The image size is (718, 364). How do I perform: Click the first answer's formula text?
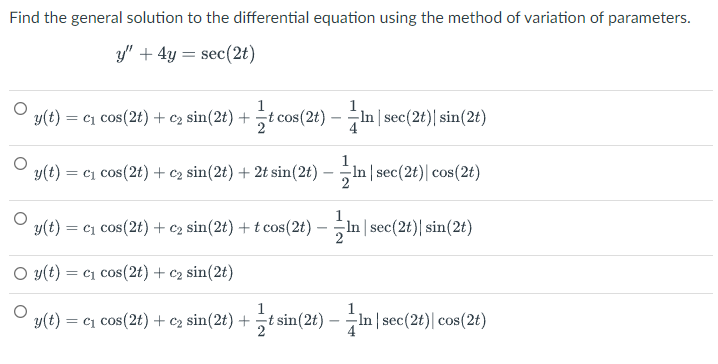click(x=260, y=118)
